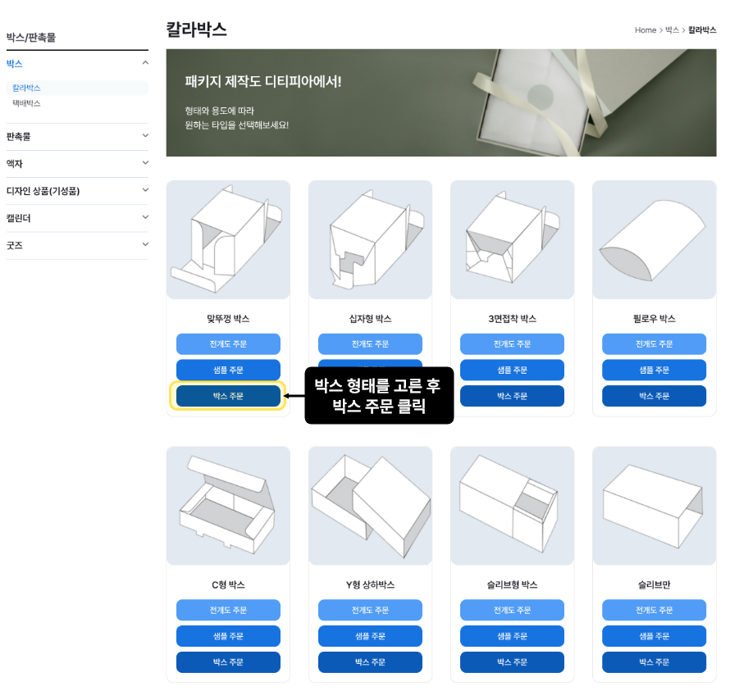The image size is (730, 700).
Task: Order 전개도 for 3면접착 박스
Action: 512,344
